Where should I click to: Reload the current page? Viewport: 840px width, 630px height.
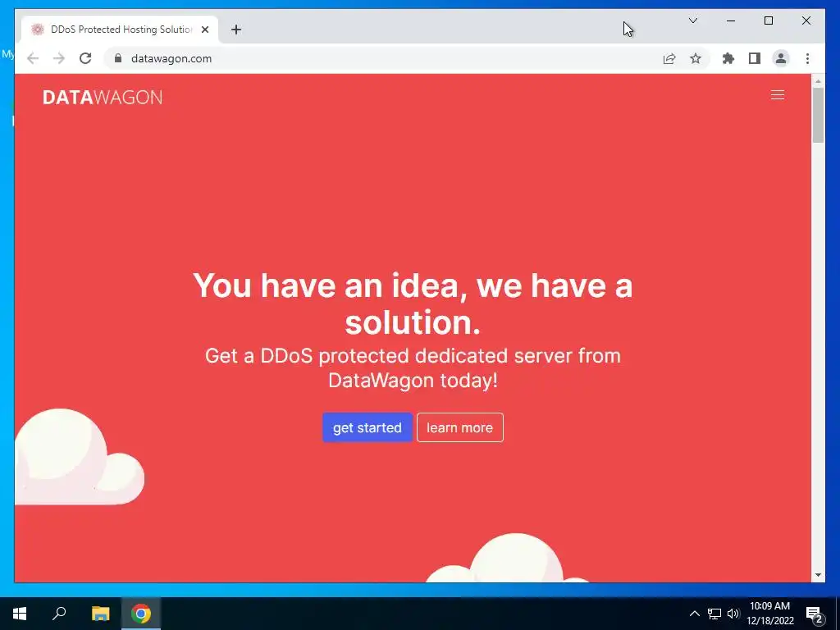tap(85, 58)
